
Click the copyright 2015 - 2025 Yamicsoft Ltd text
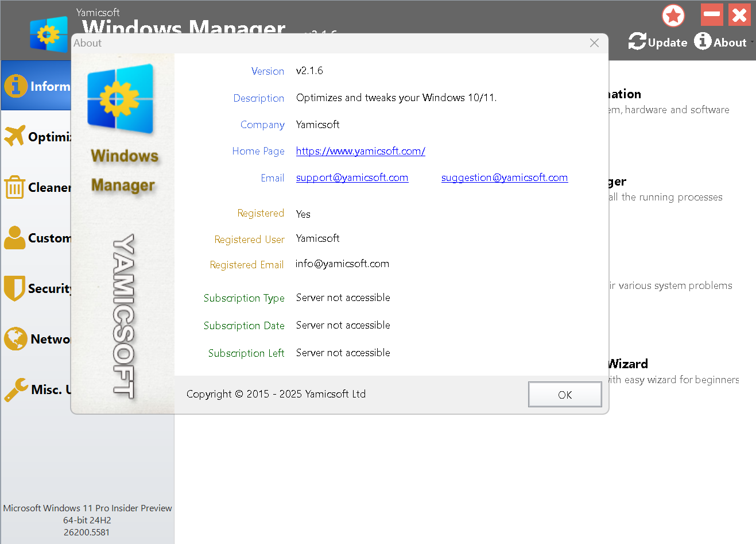coord(276,394)
